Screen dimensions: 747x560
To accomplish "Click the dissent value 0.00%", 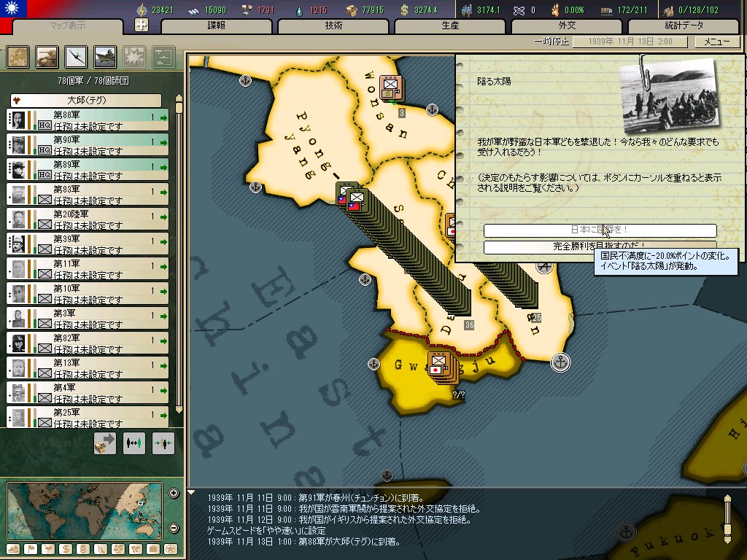I will tap(574, 10).
